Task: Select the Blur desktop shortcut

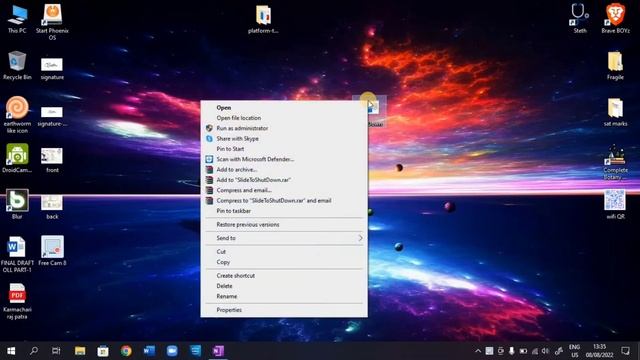Action: pos(17,204)
